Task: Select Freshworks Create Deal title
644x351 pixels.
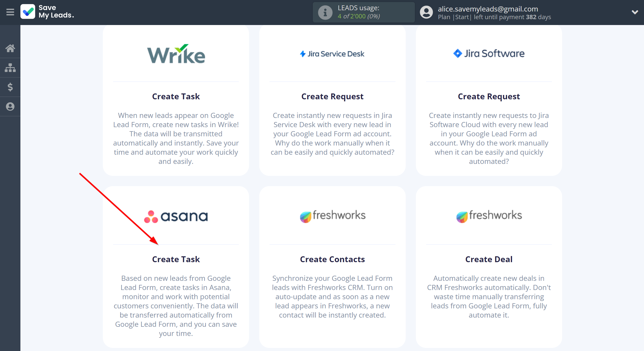Action: (x=489, y=259)
